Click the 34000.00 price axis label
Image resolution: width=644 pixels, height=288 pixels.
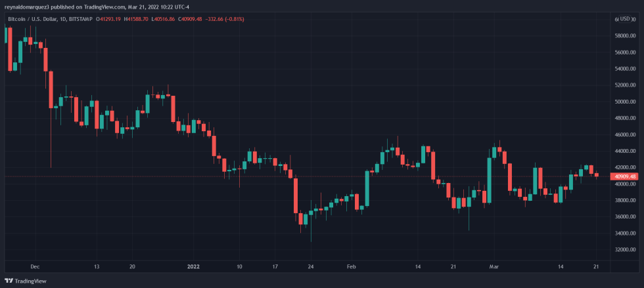click(626, 234)
